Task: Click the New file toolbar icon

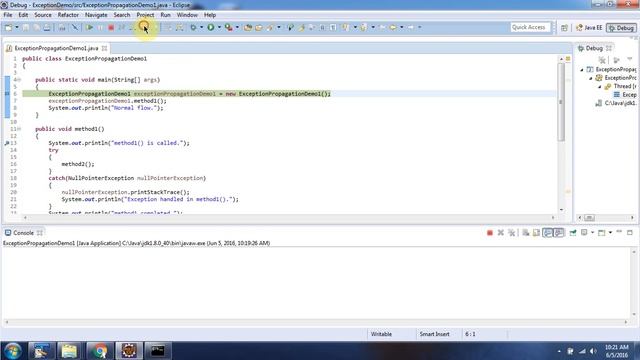Action: point(8,27)
